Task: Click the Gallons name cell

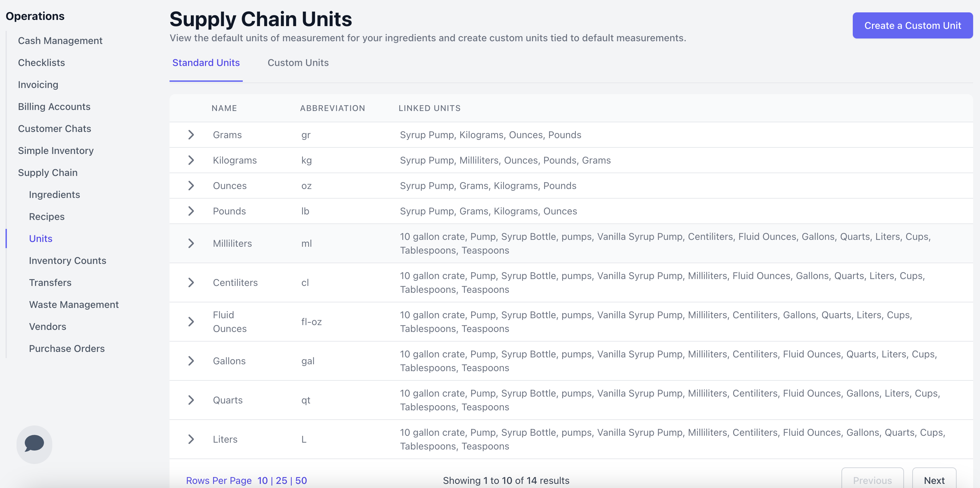Action: (229, 361)
